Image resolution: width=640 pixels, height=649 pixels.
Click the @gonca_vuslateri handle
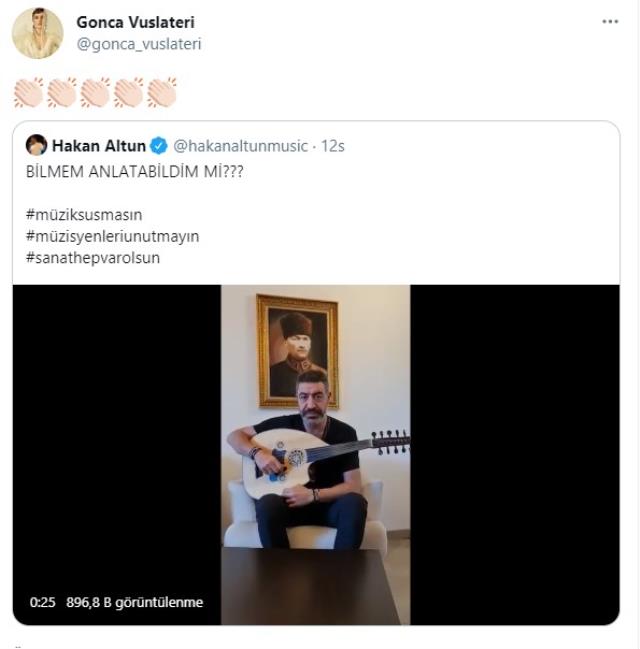point(139,44)
